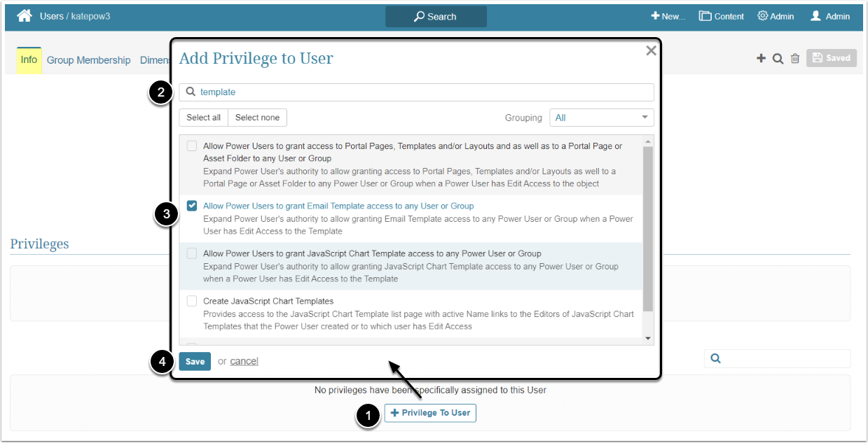868x443 pixels.
Task: Click the privileges search box behind the dialog
Action: tap(777, 358)
